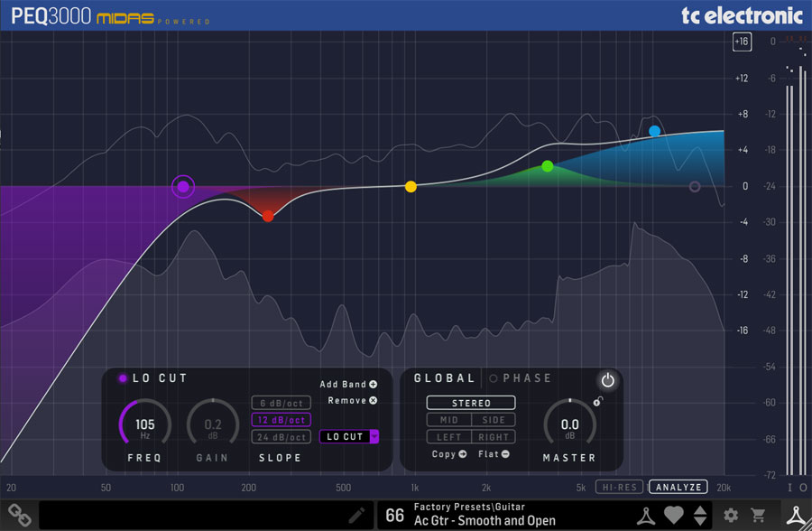Click preset number 66
The height and width of the screenshot is (531, 812).
click(x=394, y=515)
